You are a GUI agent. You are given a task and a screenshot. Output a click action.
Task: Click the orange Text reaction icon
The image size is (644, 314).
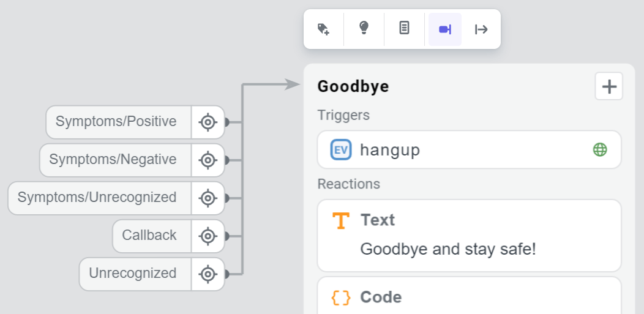[x=340, y=220]
